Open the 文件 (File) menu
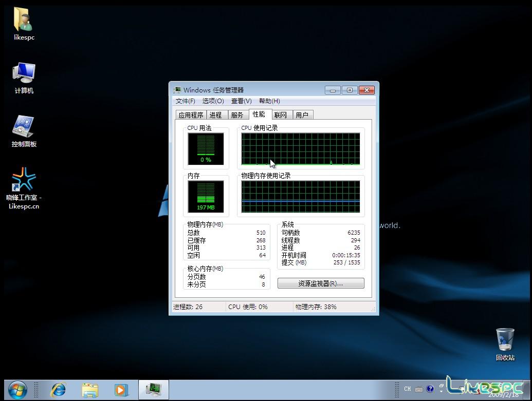Image resolution: width=532 pixels, height=401 pixels. pos(185,101)
